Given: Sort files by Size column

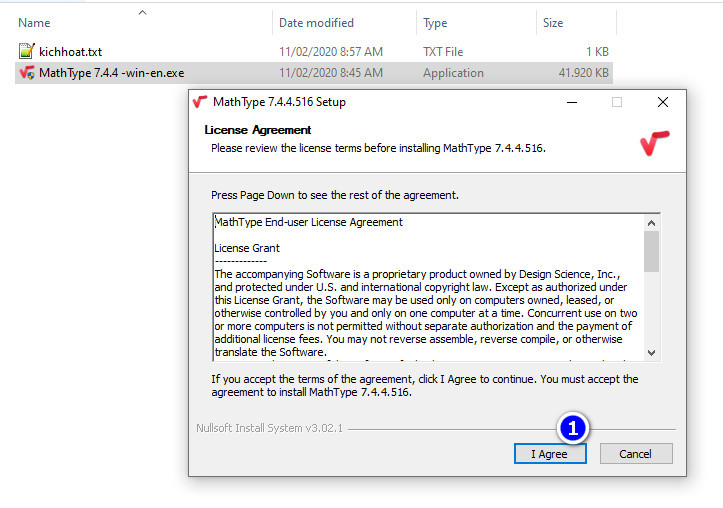Looking at the screenshot, I should (553, 22).
